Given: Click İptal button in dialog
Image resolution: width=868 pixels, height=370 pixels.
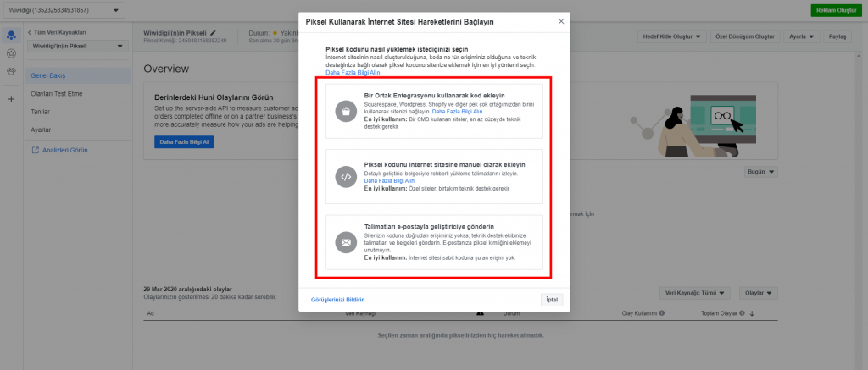Looking at the screenshot, I should tap(552, 300).
